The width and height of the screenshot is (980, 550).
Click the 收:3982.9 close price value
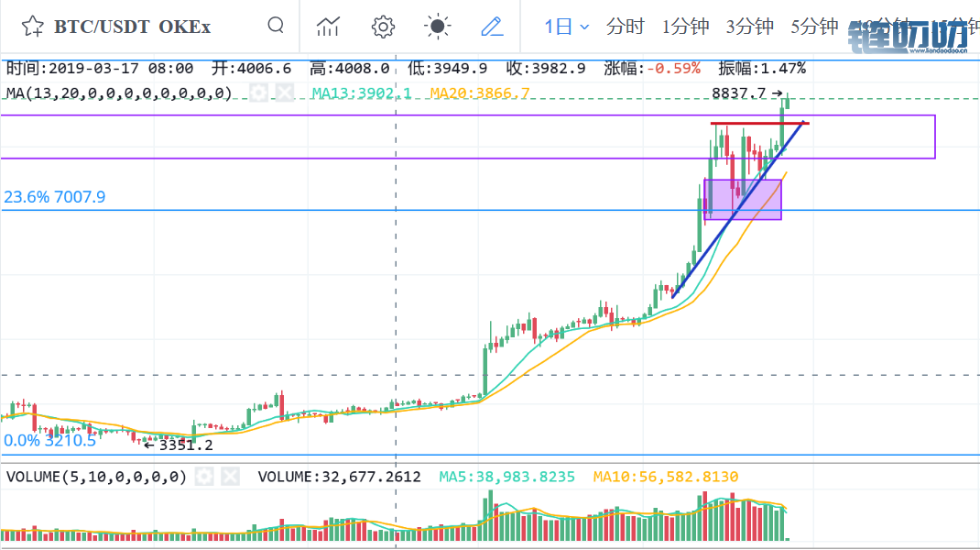pos(546,68)
